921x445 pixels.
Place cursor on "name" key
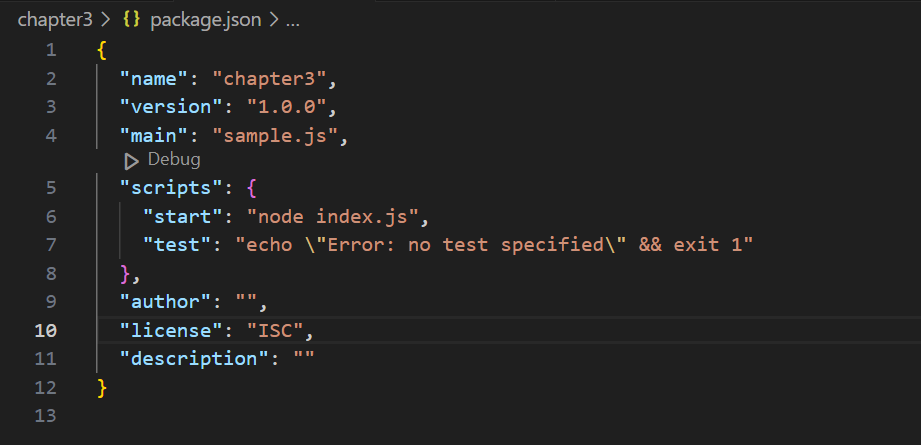[x=154, y=79]
